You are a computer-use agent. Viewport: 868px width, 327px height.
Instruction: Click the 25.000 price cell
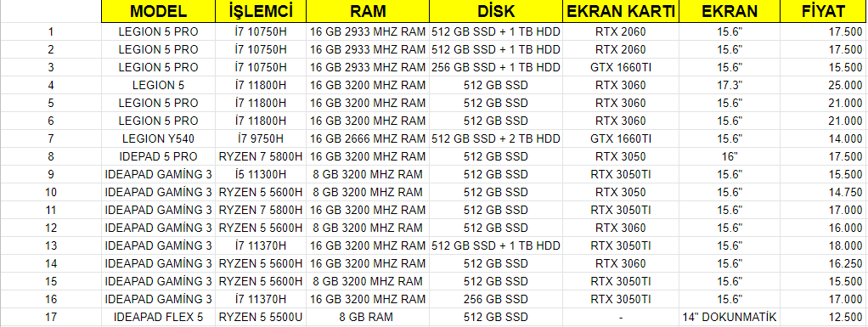click(x=823, y=85)
